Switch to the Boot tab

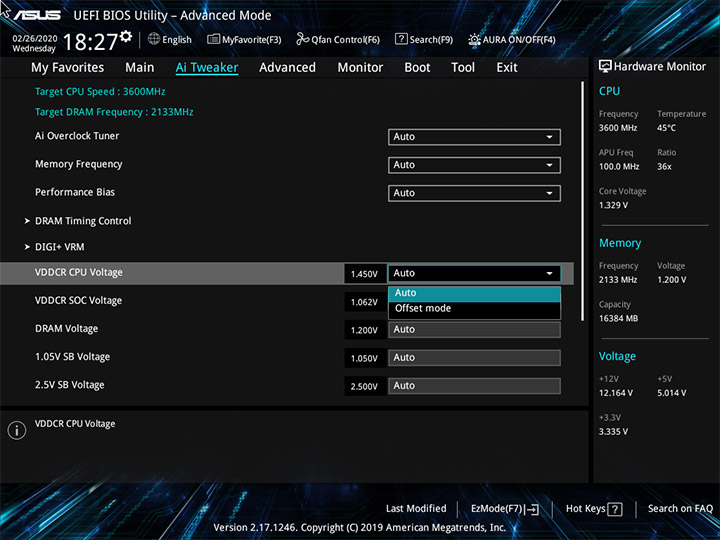coord(417,68)
